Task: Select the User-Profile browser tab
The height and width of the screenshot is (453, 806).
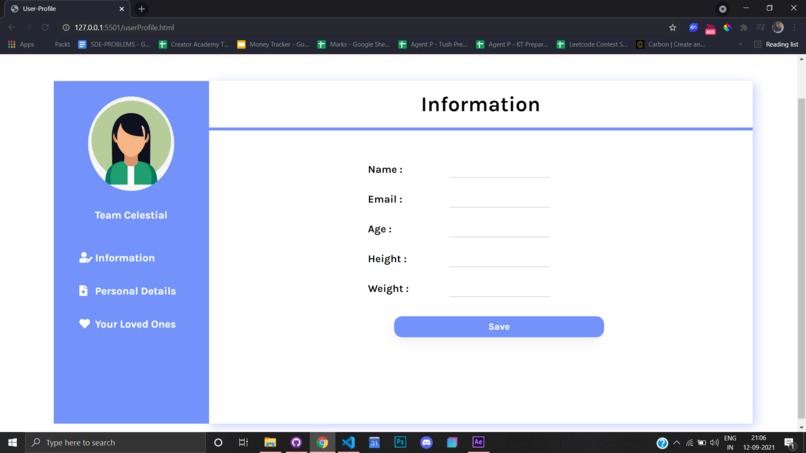Action: [66, 9]
